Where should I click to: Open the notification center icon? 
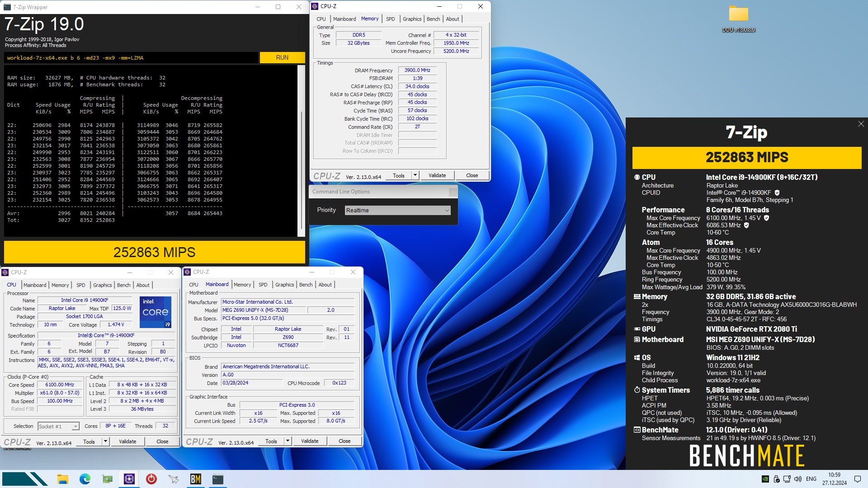click(858, 479)
